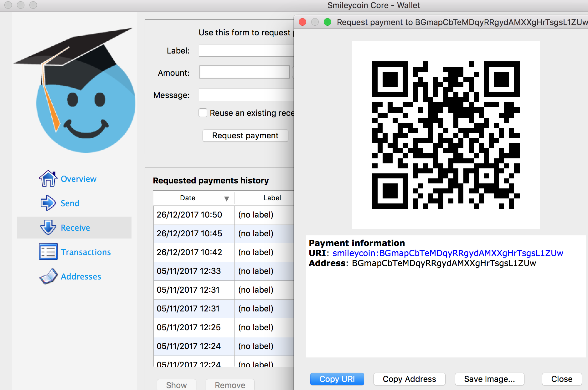
Task: Click the Receive down-arrow icon
Action: [x=48, y=227]
